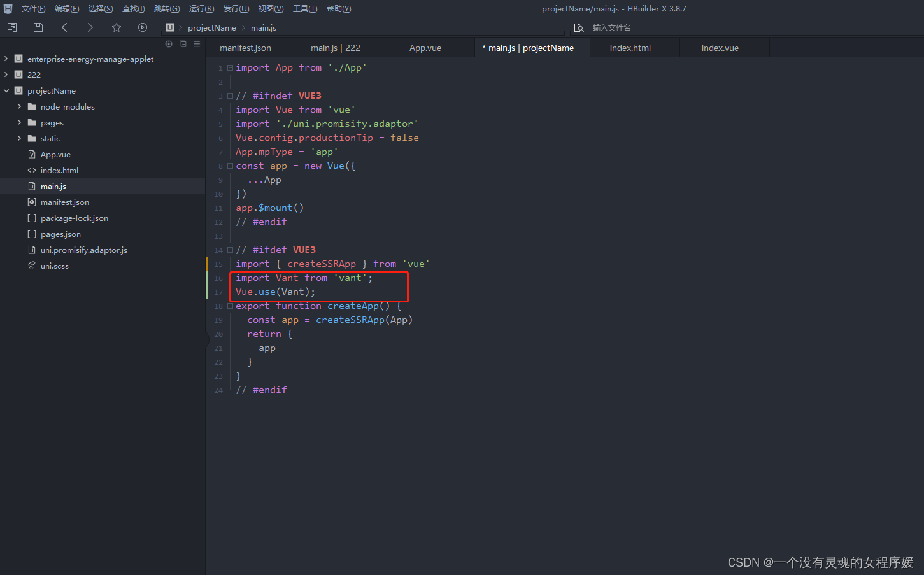Open the 跳转(G) menu
Image resolution: width=924 pixels, height=575 pixels.
tap(167, 9)
